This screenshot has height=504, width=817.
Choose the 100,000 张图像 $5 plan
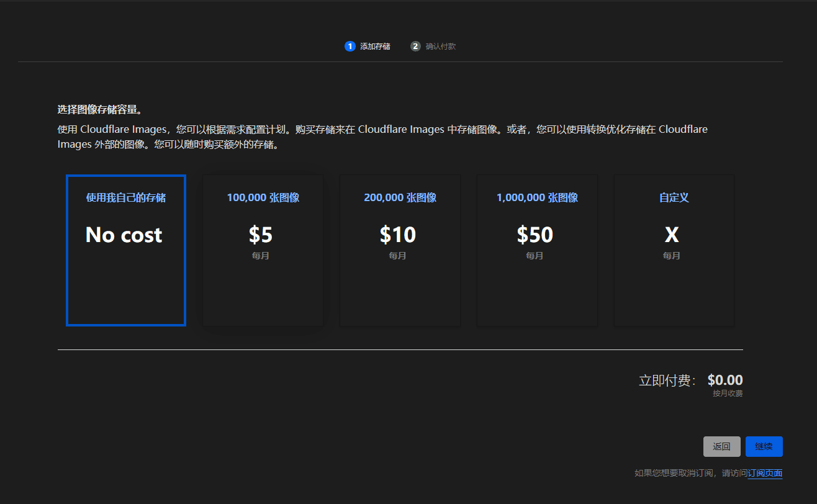tap(263, 250)
